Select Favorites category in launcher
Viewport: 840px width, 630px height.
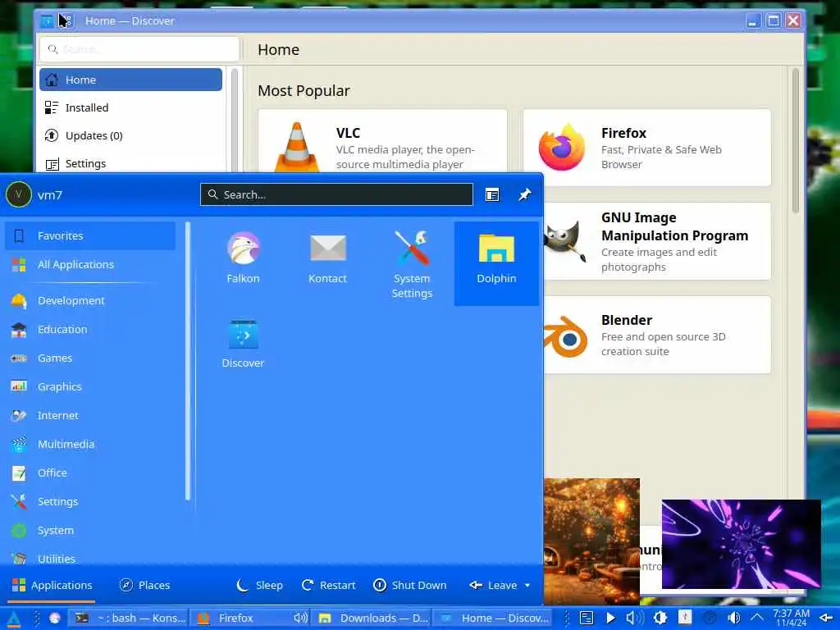(90, 235)
